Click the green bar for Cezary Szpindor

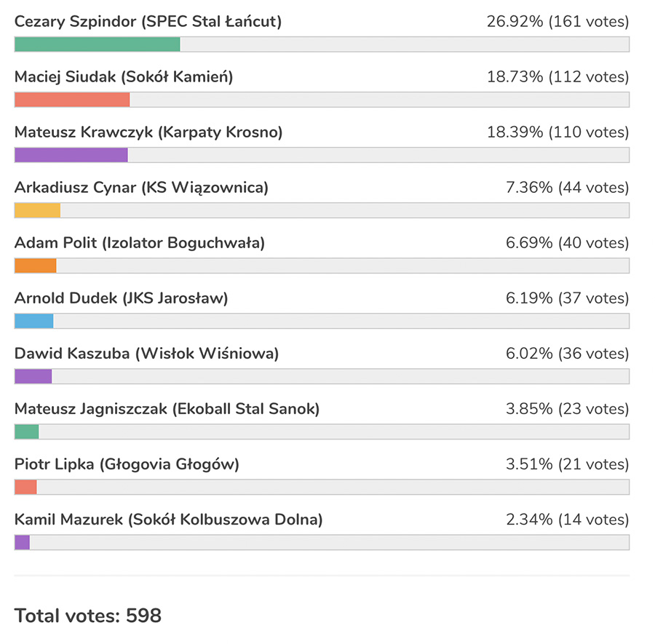pyautogui.click(x=97, y=44)
